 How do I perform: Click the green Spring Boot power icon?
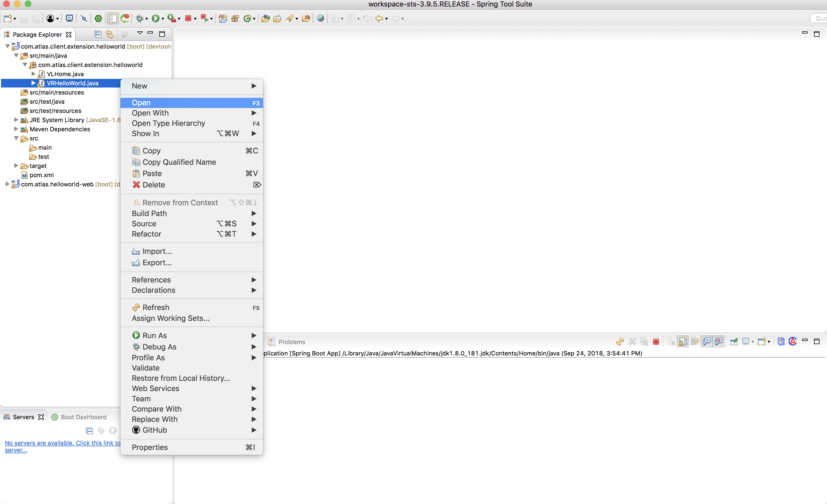pos(98,18)
